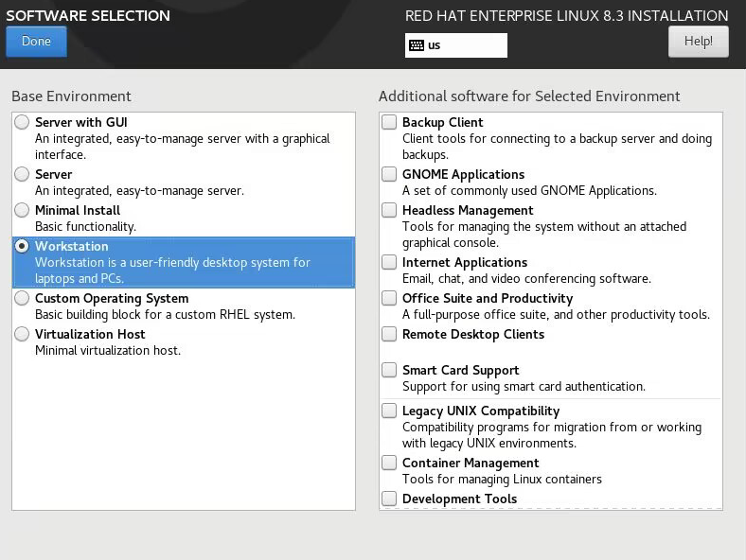Select the Server radio button
This screenshot has width=746, height=560.
coord(22,174)
